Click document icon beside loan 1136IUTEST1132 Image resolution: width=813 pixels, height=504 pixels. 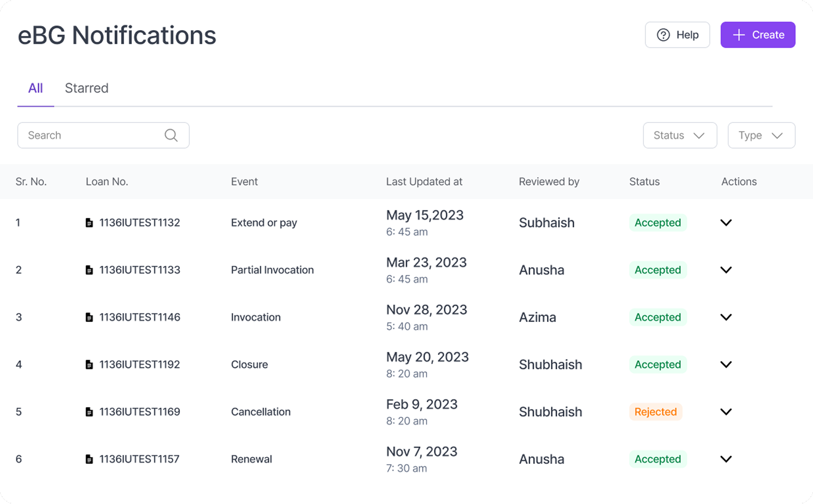click(89, 223)
